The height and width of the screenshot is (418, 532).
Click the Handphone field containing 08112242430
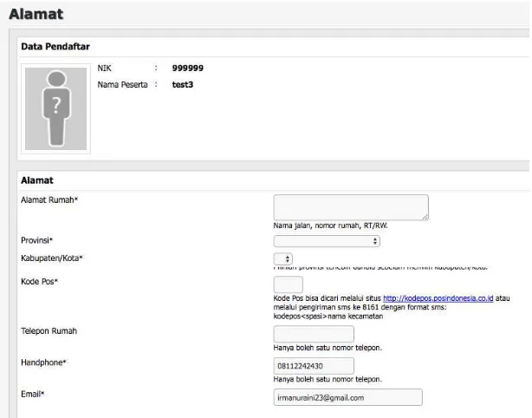(314, 366)
